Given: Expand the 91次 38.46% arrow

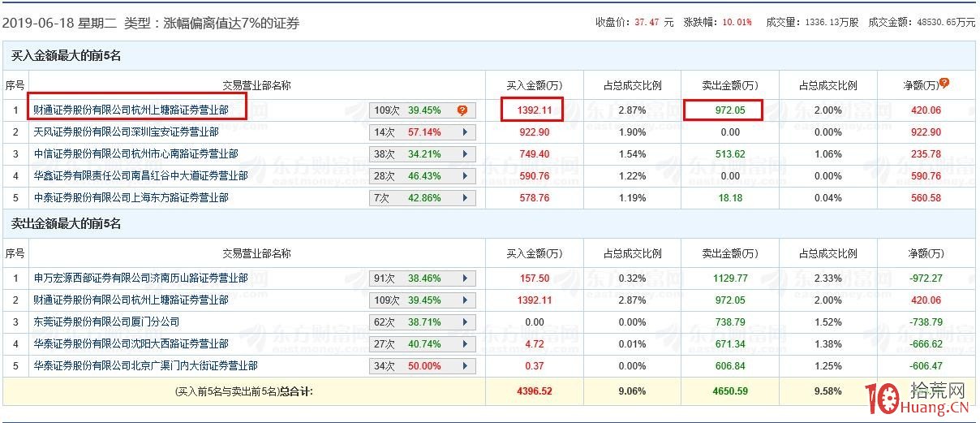Looking at the screenshot, I should (x=465, y=278).
